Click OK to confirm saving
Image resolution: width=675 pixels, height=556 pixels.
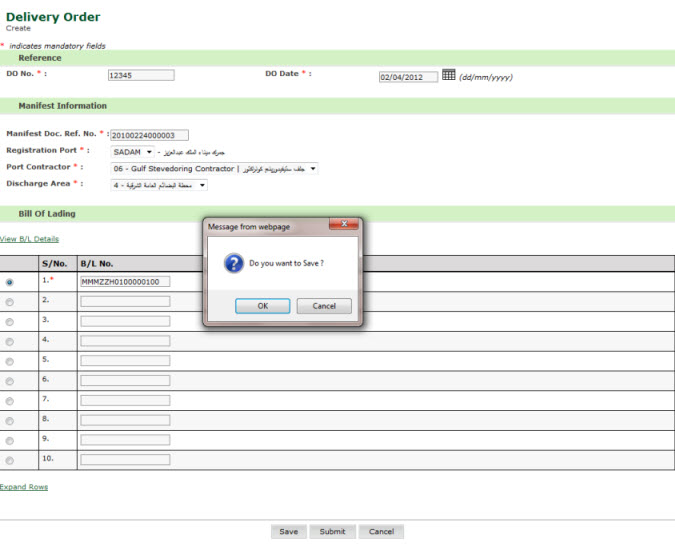click(262, 306)
